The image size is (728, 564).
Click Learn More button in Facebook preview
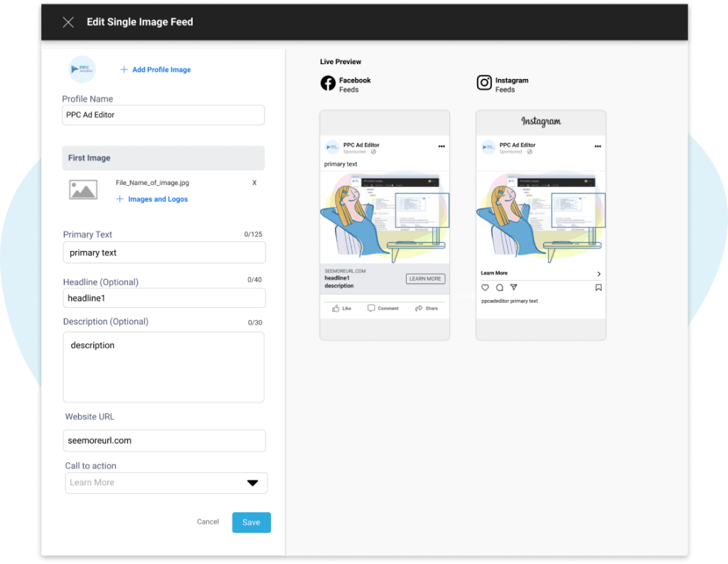tap(425, 279)
